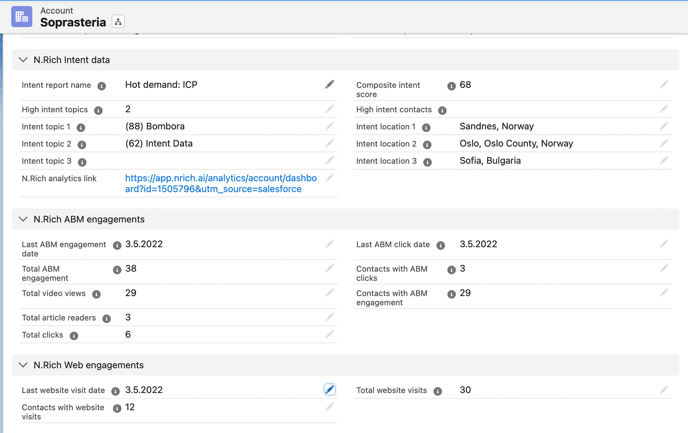Show info tooltip for Intent report name

point(101,86)
